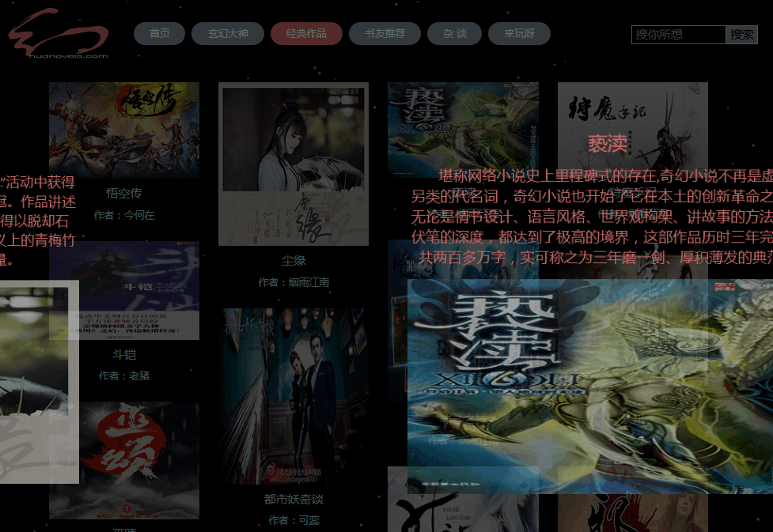773x532 pixels.
Task: Click the 都市妖奇谈 book title
Action: tap(294, 500)
